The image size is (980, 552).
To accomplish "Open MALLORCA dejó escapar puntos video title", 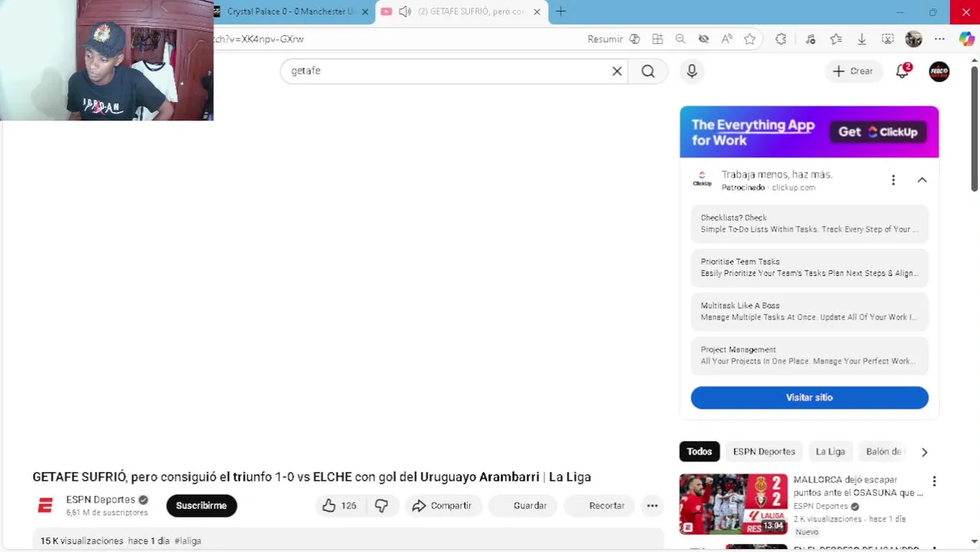I will pos(858,486).
